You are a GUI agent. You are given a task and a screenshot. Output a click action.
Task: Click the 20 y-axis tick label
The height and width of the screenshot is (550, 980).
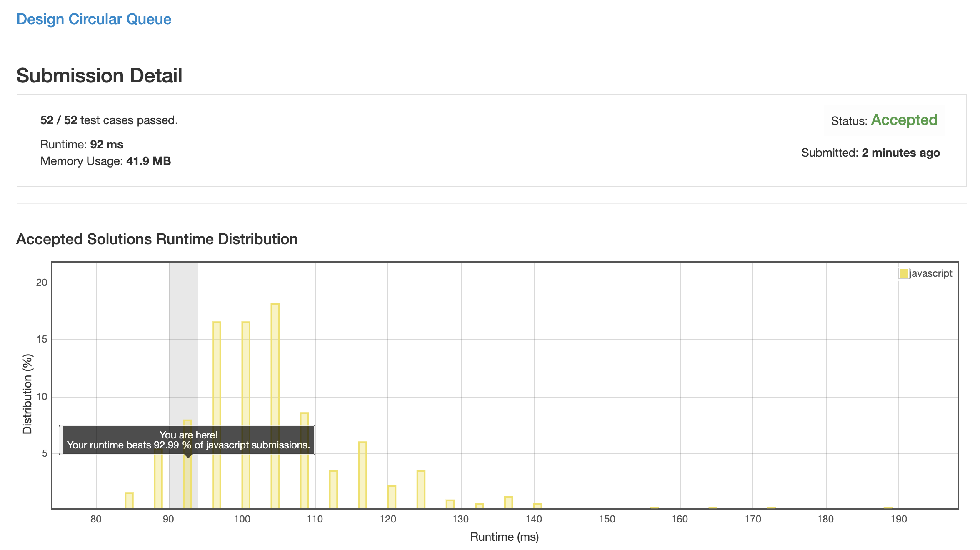[x=42, y=282]
